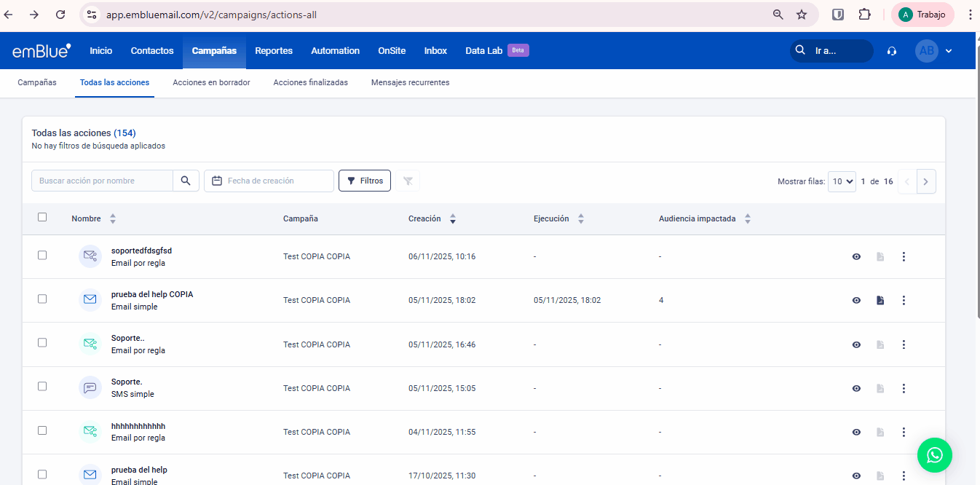Click the Fecha de creación date field
Image resolution: width=980 pixels, height=485 pixels.
click(269, 181)
